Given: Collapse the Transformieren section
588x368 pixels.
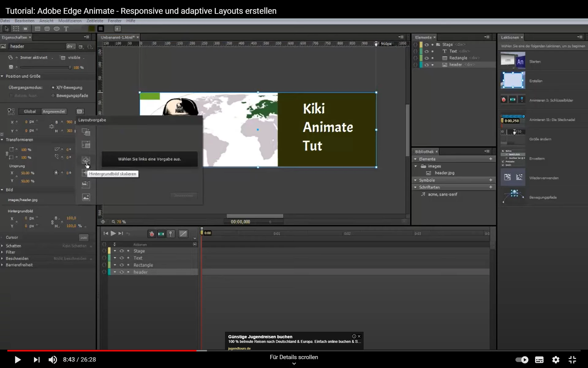Looking at the screenshot, I should [x=2, y=140].
